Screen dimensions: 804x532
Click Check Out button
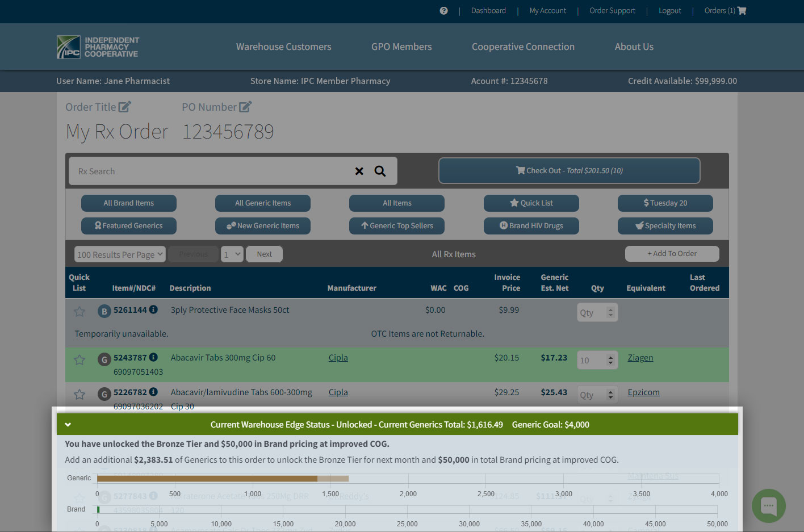pyautogui.click(x=569, y=170)
